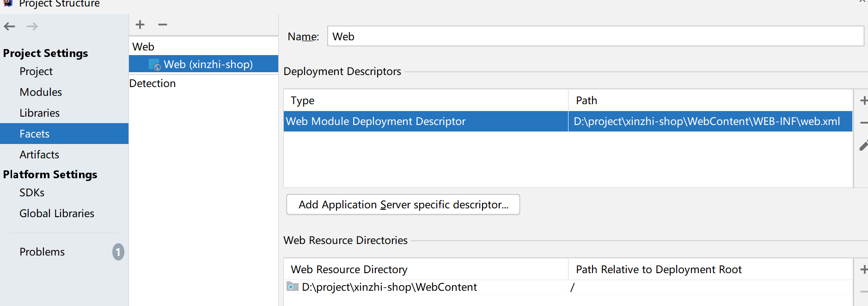868x306 pixels.
Task: Click the Web facet icon for xinzhi-shop
Action: tap(154, 65)
